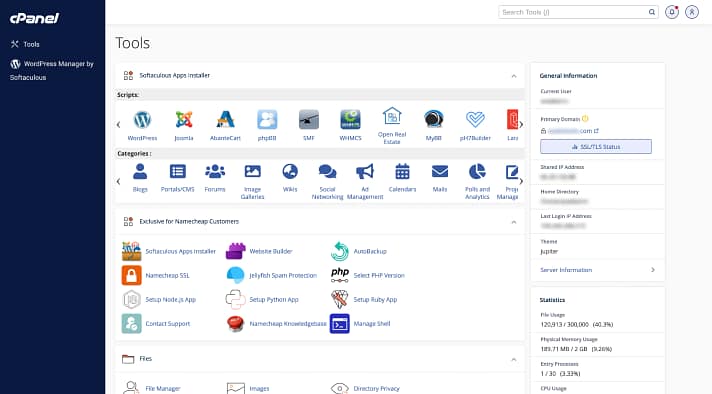This screenshot has height=394, width=712.
Task: Open the Blogs category
Action: [140, 172]
